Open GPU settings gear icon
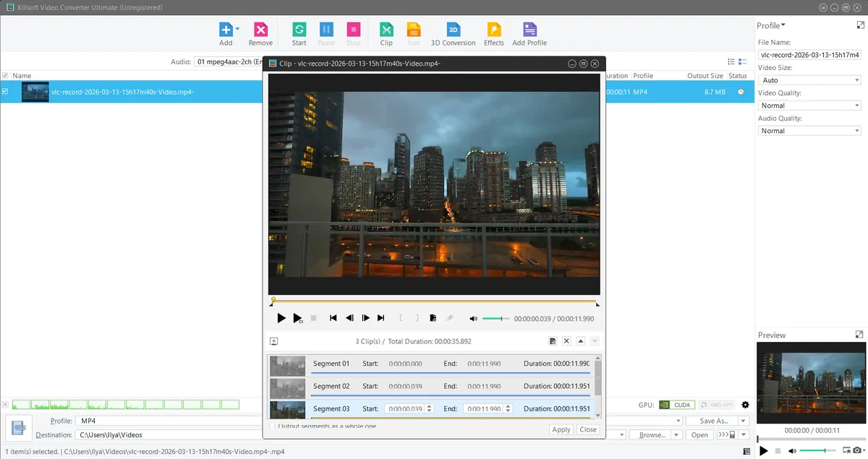 (x=745, y=405)
